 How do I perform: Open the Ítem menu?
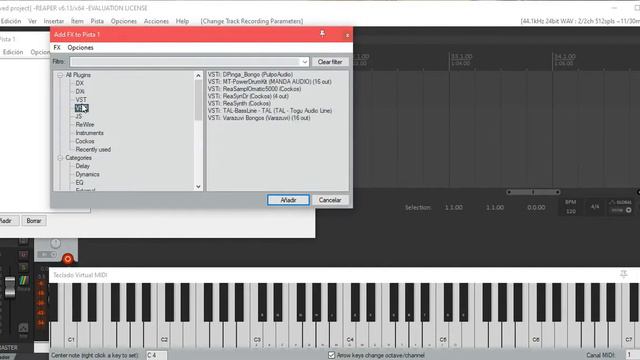[77, 21]
